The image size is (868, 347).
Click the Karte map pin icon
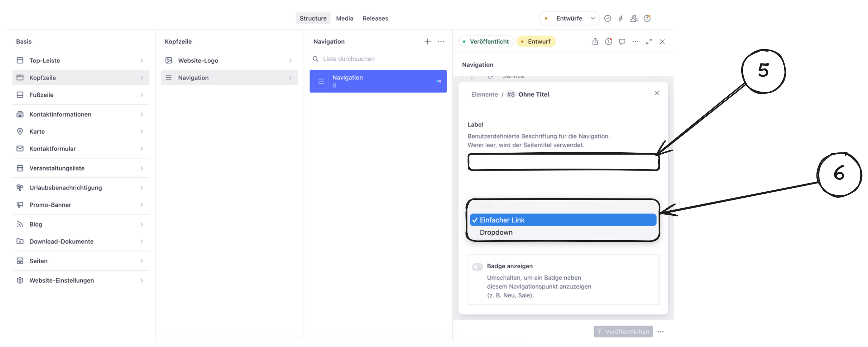[x=20, y=132]
